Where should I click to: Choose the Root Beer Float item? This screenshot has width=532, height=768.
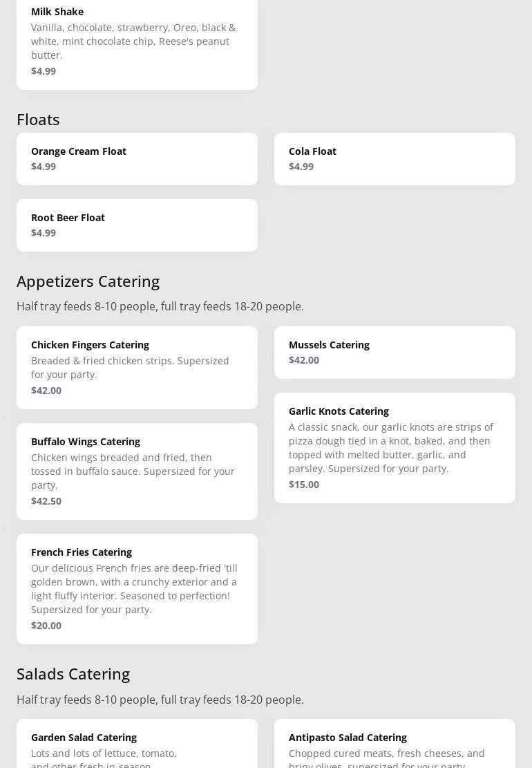pos(137,225)
